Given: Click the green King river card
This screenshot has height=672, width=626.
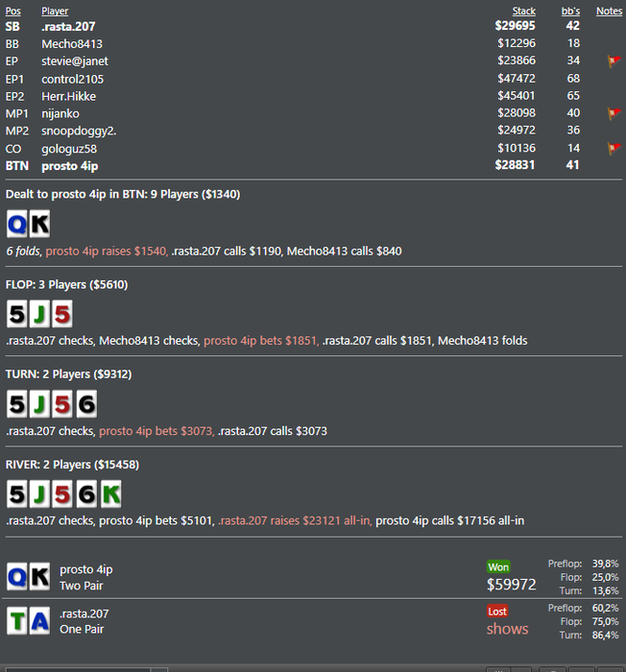Looking at the screenshot, I should tap(111, 493).
